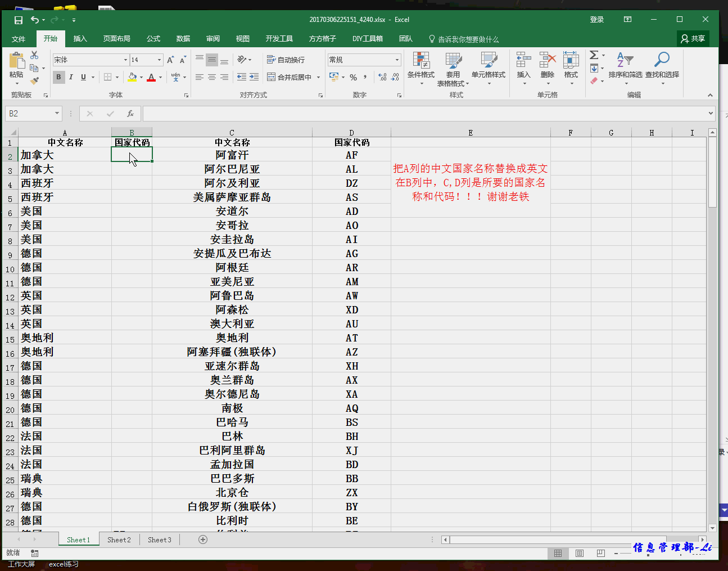Click the Insert Function fx icon
The image size is (728, 571).
pos(130,114)
